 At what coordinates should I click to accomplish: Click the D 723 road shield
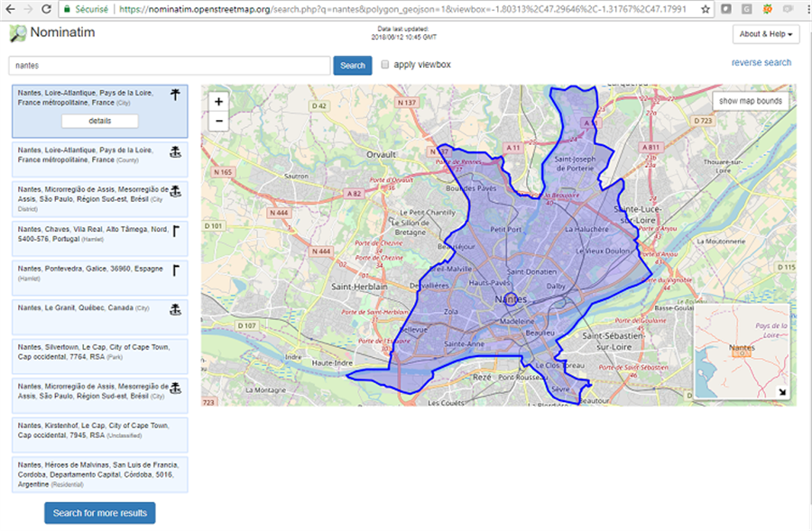coord(703,121)
